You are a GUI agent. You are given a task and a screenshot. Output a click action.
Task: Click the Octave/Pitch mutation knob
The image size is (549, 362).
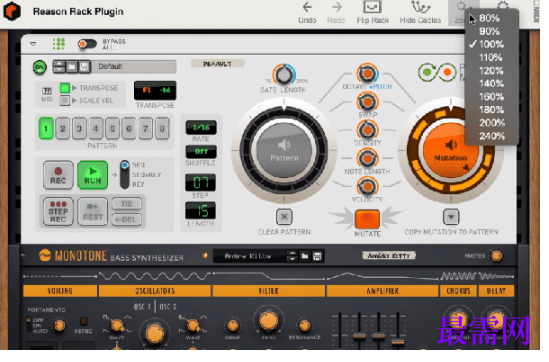367,74
